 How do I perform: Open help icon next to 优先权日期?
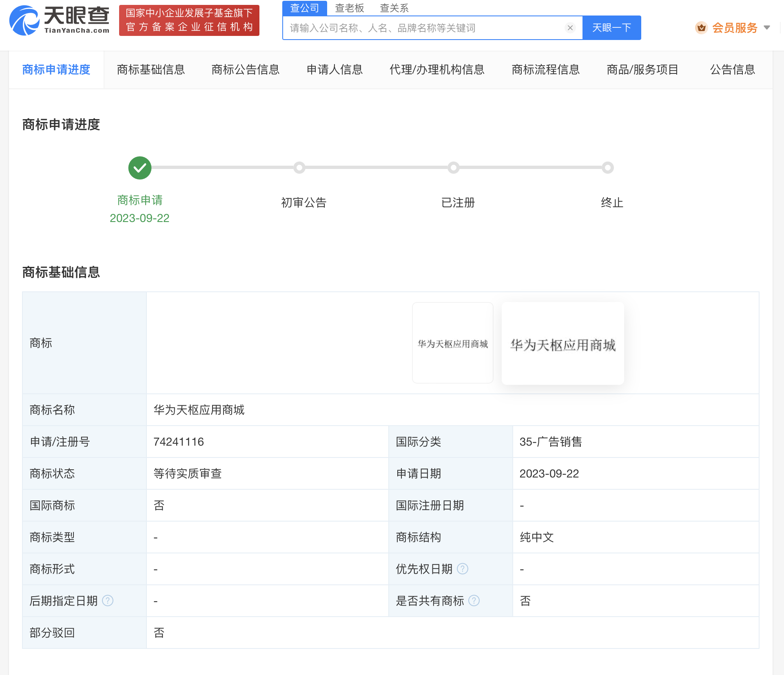[463, 568]
